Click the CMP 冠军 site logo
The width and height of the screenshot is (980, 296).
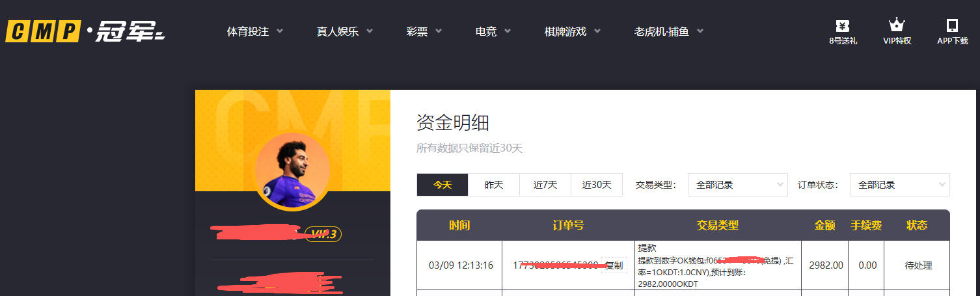85,31
